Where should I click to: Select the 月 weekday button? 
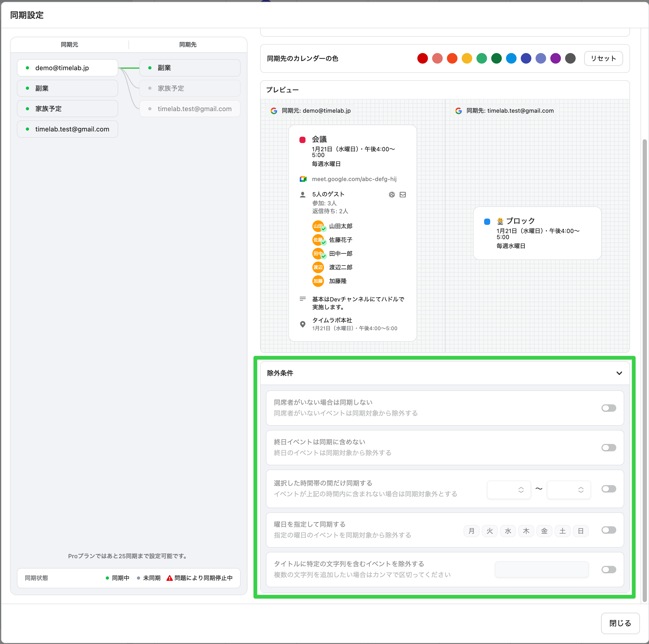coord(472,531)
